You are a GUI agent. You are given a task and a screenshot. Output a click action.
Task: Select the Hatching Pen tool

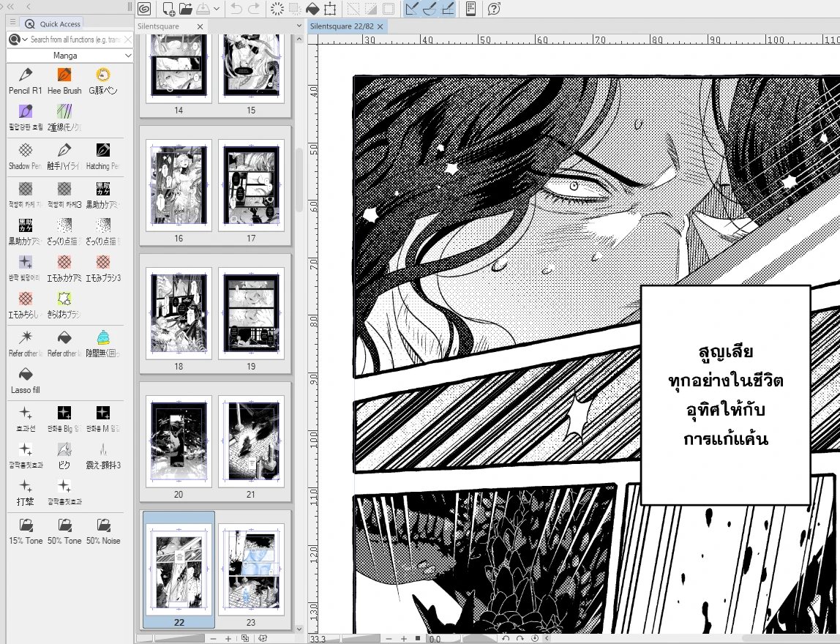pos(103,157)
